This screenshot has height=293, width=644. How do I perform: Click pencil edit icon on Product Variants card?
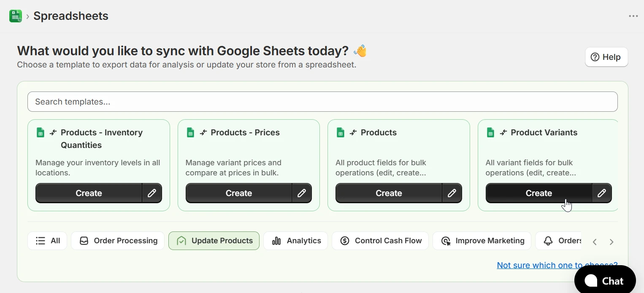click(602, 193)
